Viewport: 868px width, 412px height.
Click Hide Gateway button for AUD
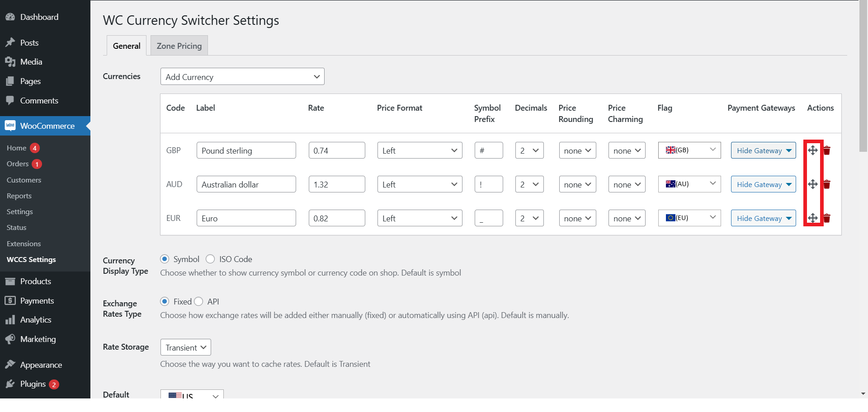(x=764, y=184)
